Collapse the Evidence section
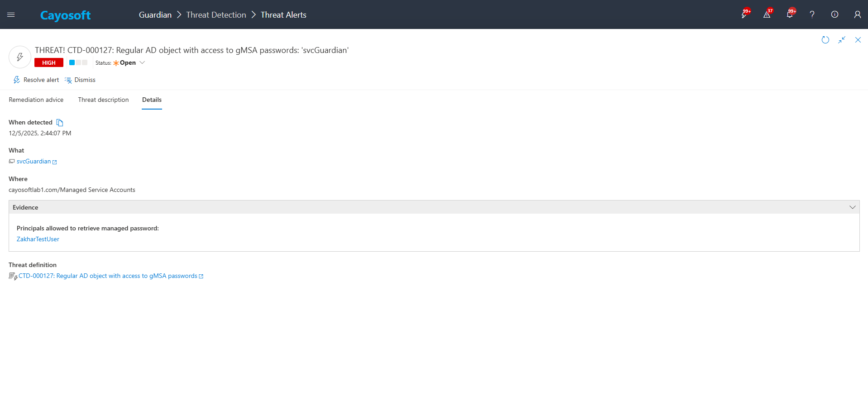 click(852, 207)
